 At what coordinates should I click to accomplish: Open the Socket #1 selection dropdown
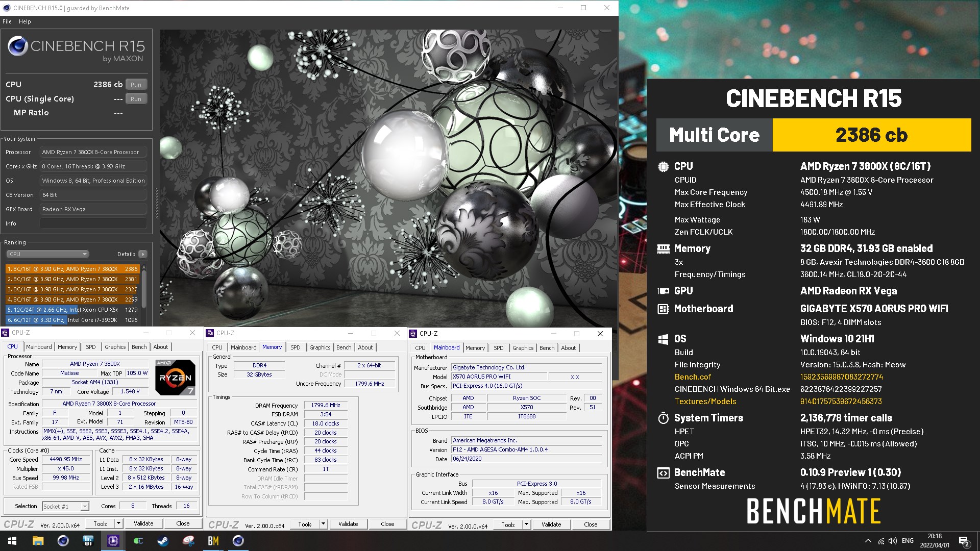[65, 506]
